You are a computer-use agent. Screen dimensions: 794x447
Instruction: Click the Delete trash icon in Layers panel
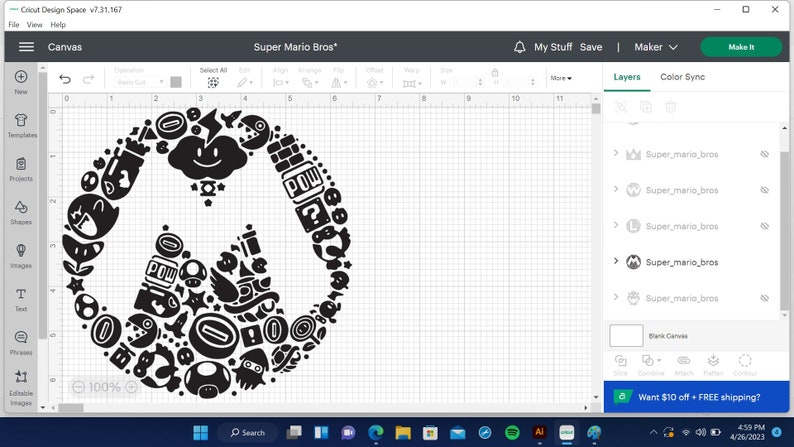[670, 107]
